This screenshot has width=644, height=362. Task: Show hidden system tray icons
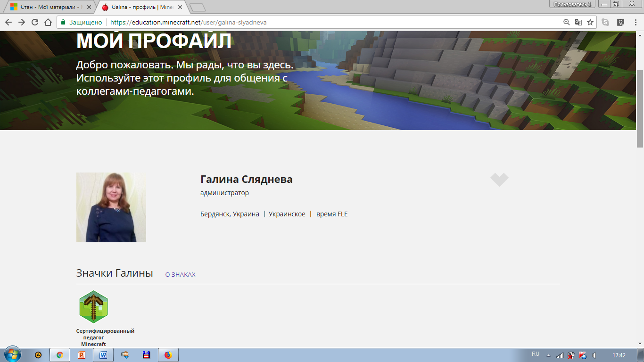click(548, 355)
